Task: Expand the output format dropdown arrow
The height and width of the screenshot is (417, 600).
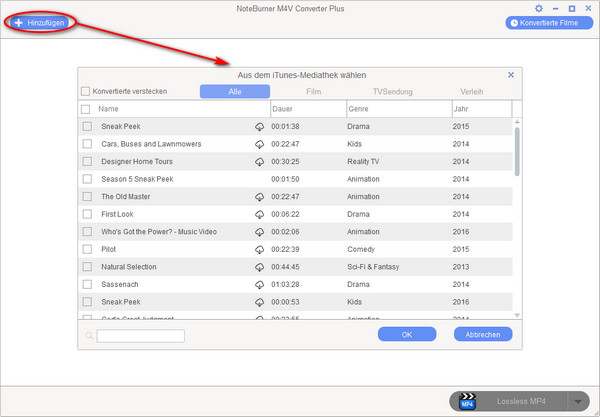Action: click(x=578, y=401)
